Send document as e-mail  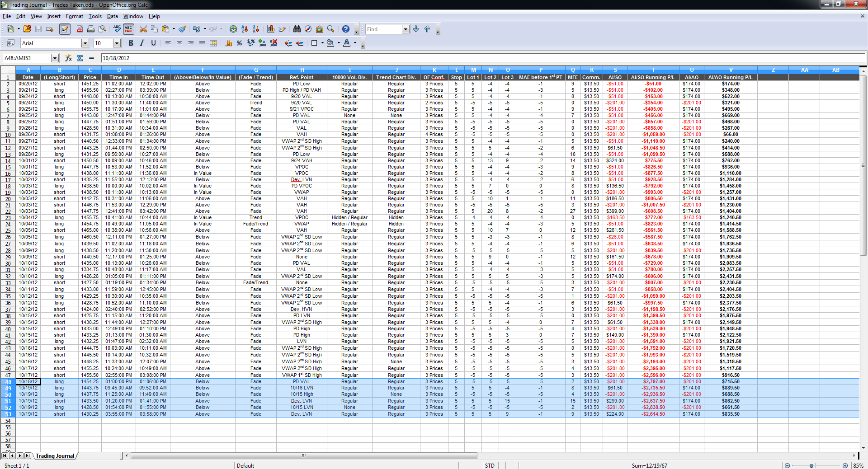pyautogui.click(x=50, y=29)
